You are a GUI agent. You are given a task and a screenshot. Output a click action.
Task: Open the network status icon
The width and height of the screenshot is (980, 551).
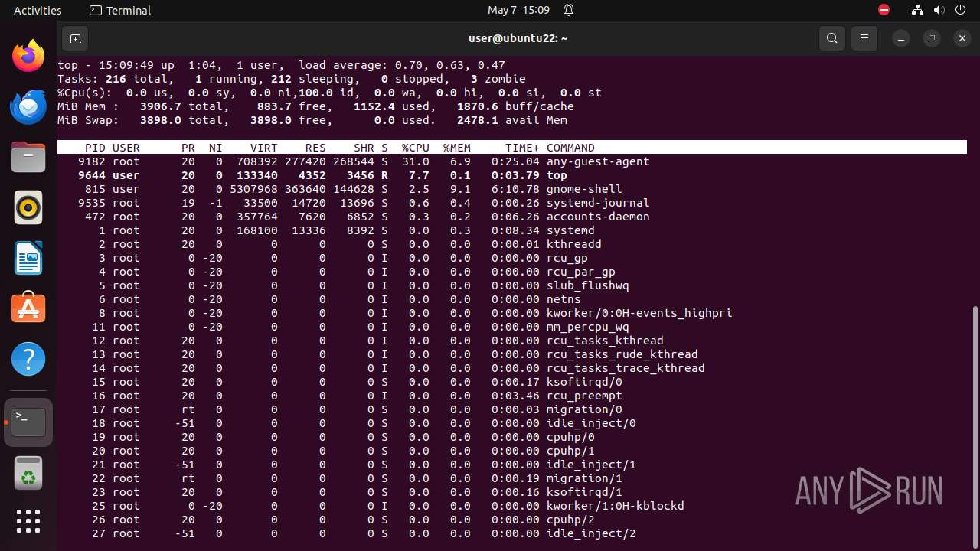(917, 10)
